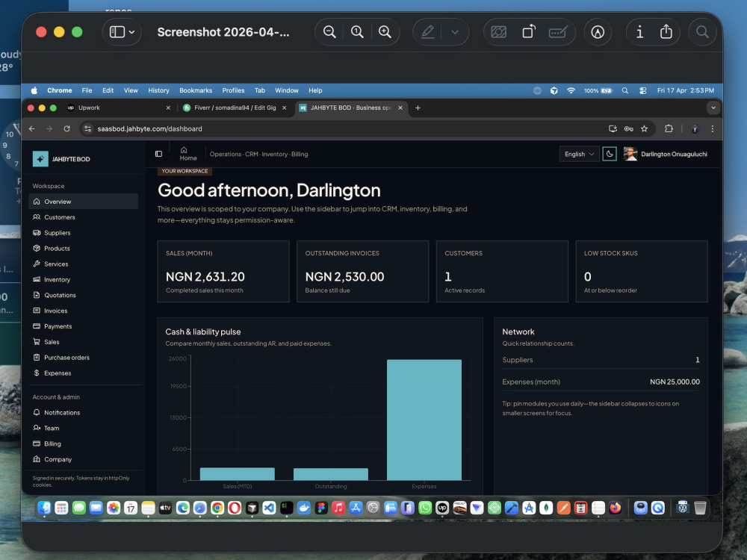This screenshot has height=560, width=747.
Task: Open Expenses in the sidebar
Action: tap(84, 373)
